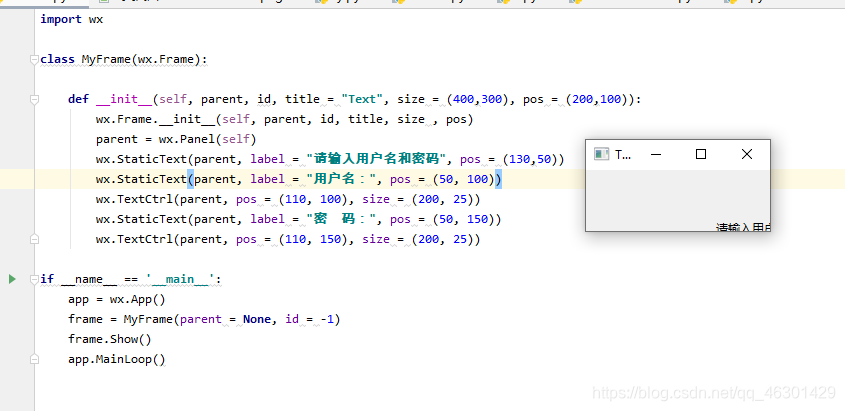
Task: Click the 'frame.Show()' line
Action: coord(110,339)
